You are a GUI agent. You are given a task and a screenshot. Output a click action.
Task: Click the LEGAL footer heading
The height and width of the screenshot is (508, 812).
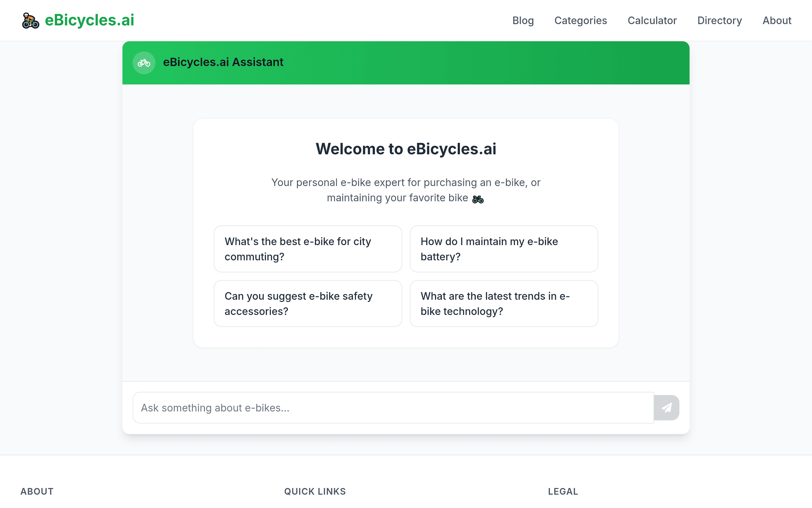click(x=563, y=491)
